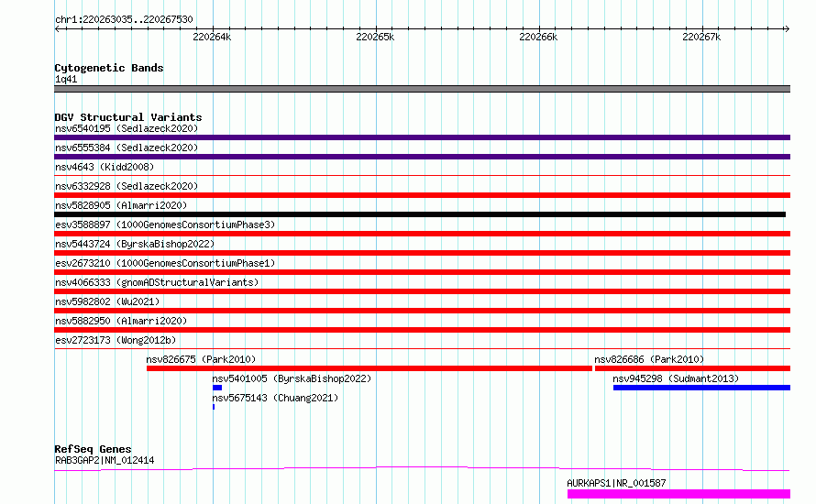This screenshot has height=504, width=816.
Task: Click the blue bar under nsv945298
Action: pyautogui.click(x=702, y=388)
